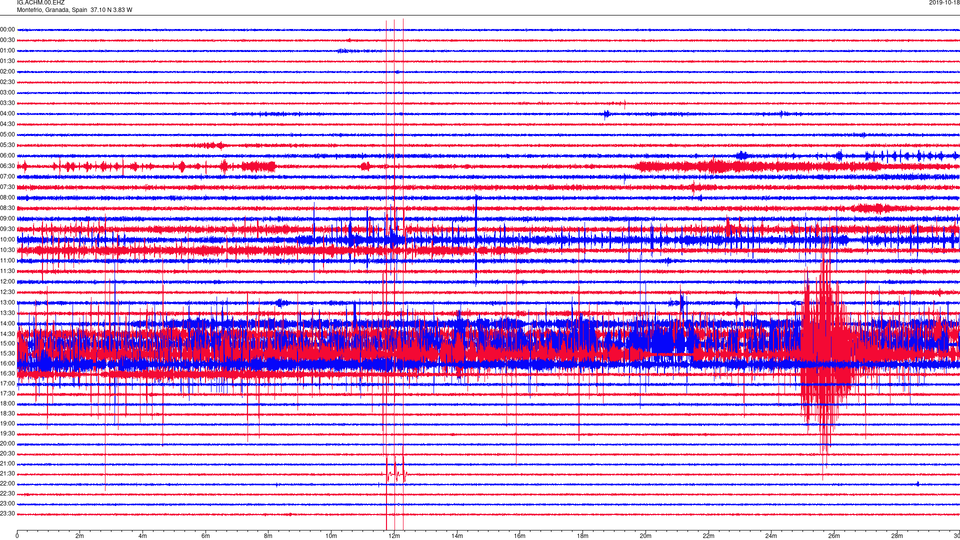The width and height of the screenshot is (960, 540).
Task: Click the 15:00 time label
Action: (8, 344)
